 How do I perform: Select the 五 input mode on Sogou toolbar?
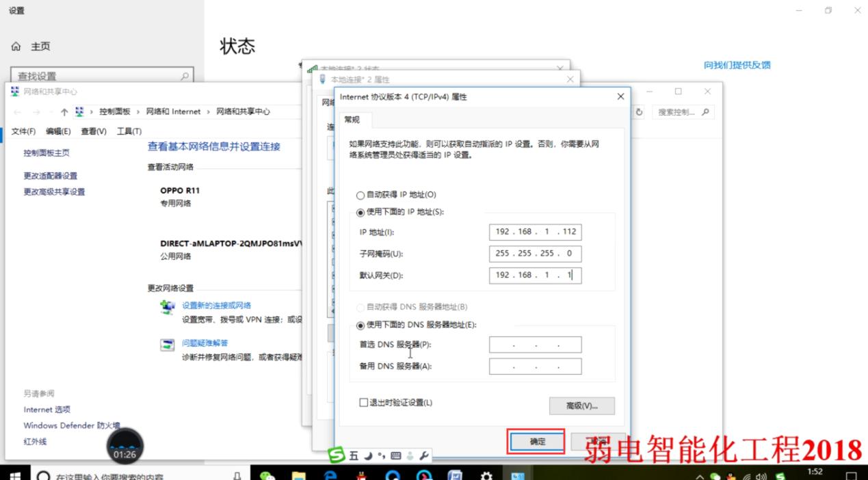(x=354, y=454)
